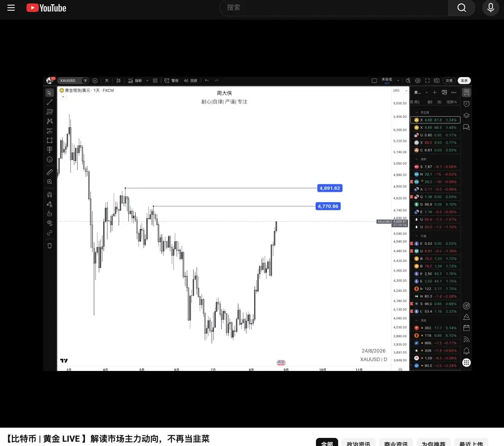
Task: Open watchlist advanced view table icon
Action: coord(444,93)
